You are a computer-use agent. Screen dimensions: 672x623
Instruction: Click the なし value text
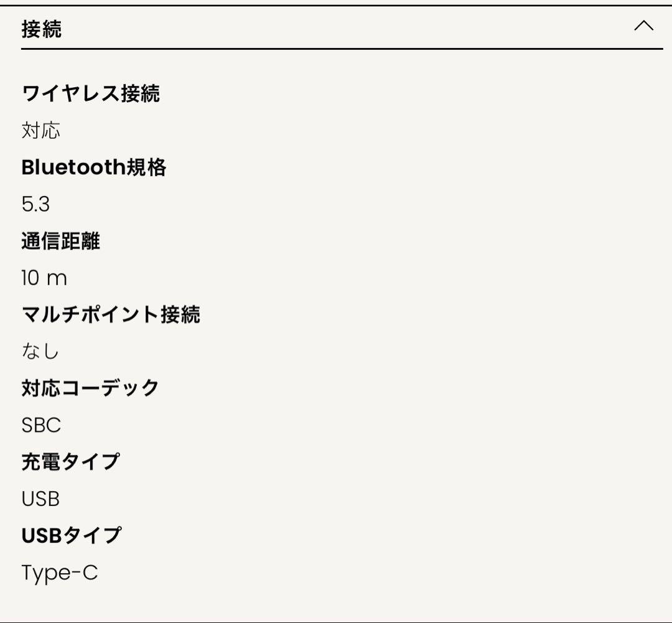click(x=40, y=350)
